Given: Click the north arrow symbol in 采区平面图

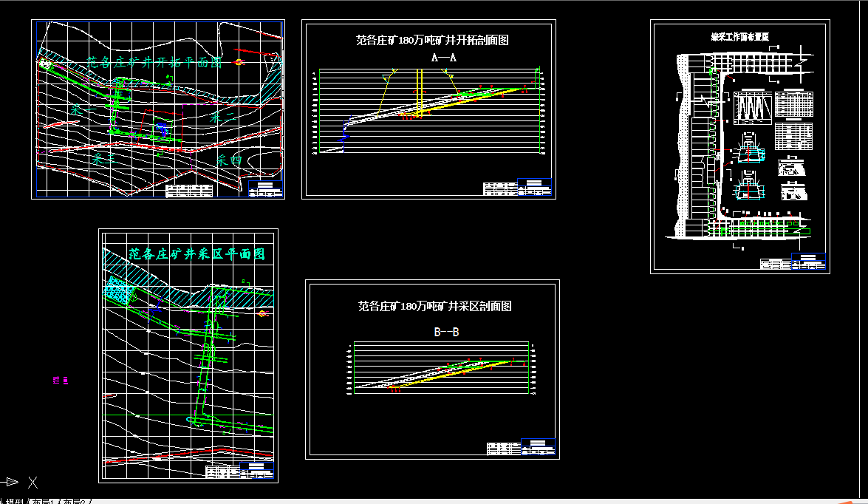Looking at the screenshot, I should coord(262,313).
